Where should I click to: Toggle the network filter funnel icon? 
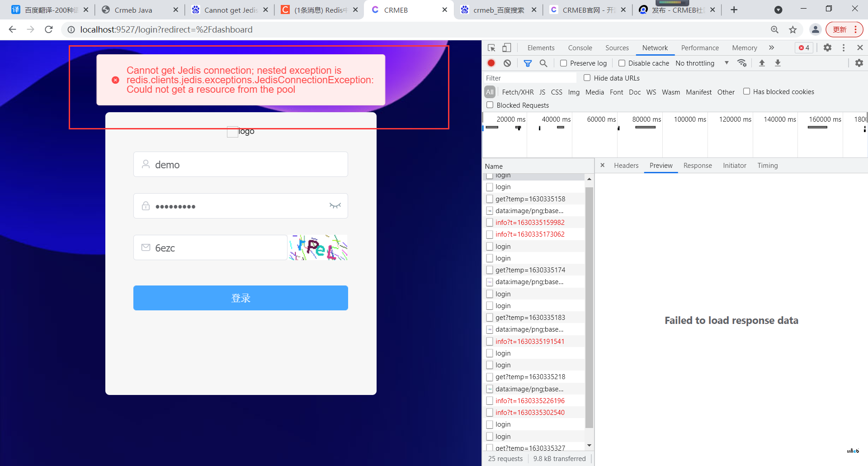[528, 63]
